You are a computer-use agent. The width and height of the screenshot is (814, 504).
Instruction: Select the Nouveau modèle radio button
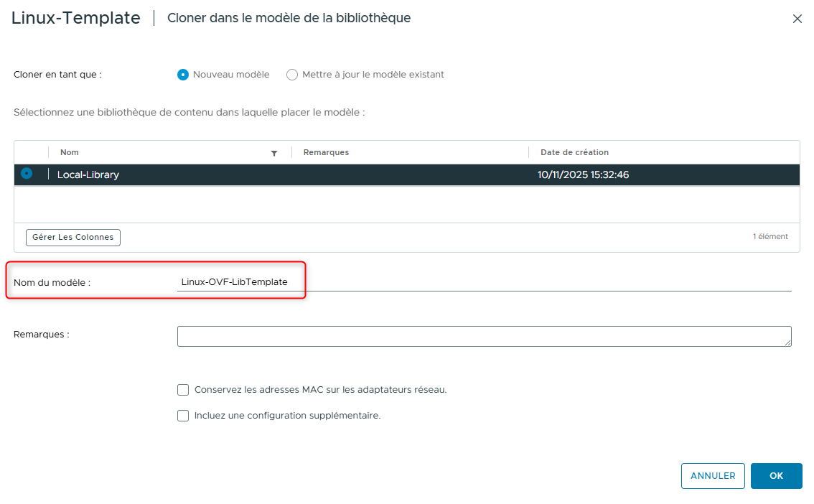coord(184,74)
